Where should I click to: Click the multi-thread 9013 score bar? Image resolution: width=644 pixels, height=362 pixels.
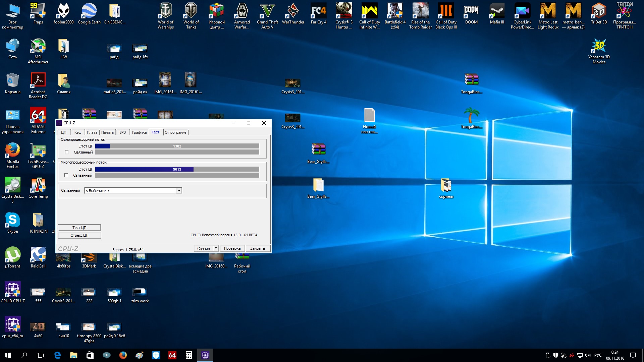(x=177, y=169)
